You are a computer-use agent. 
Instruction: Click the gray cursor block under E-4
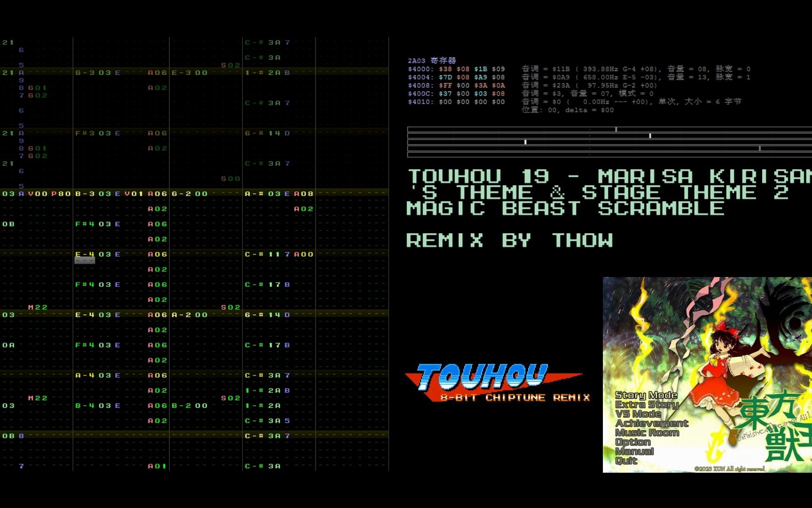85,260
